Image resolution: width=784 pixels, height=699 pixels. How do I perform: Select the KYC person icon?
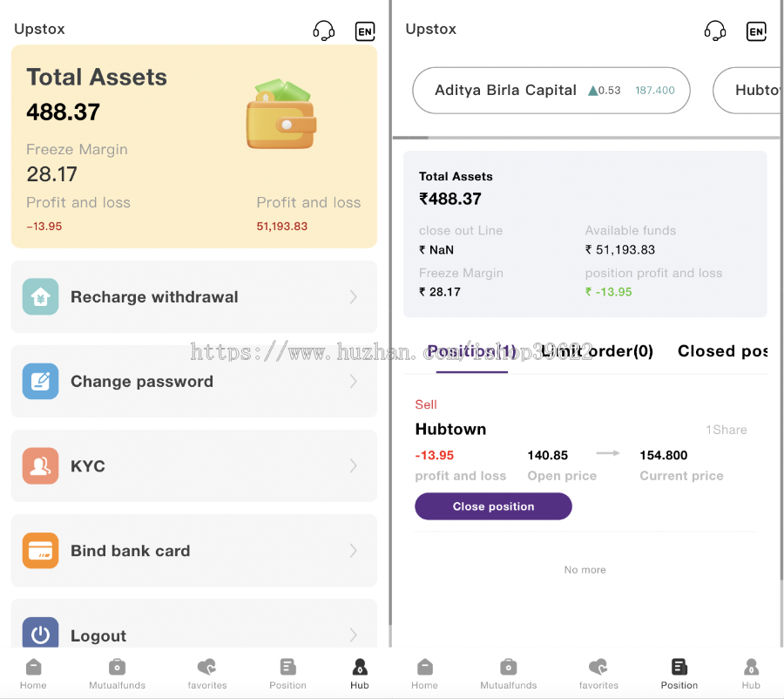(x=40, y=465)
